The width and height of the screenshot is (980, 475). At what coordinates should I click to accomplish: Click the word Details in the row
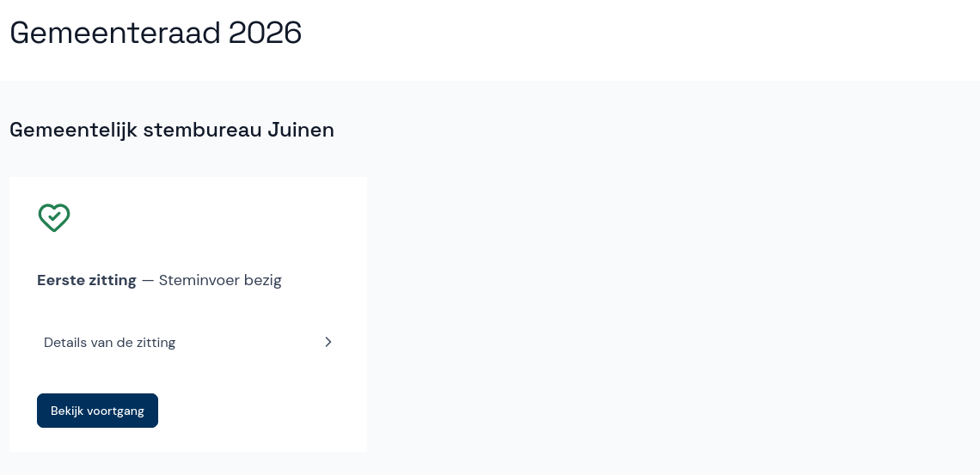click(x=65, y=342)
